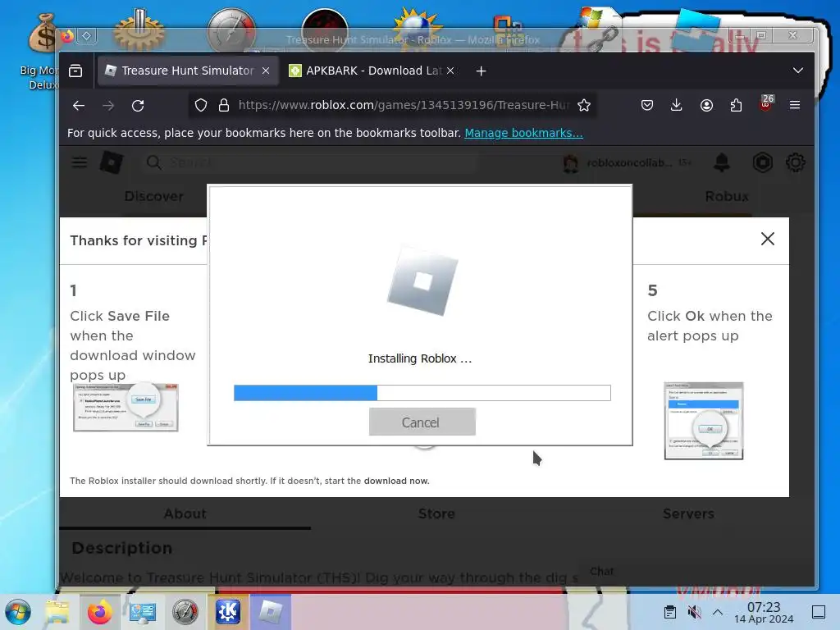Go to Roblox home via logo
840x630 pixels.
pyautogui.click(x=112, y=162)
